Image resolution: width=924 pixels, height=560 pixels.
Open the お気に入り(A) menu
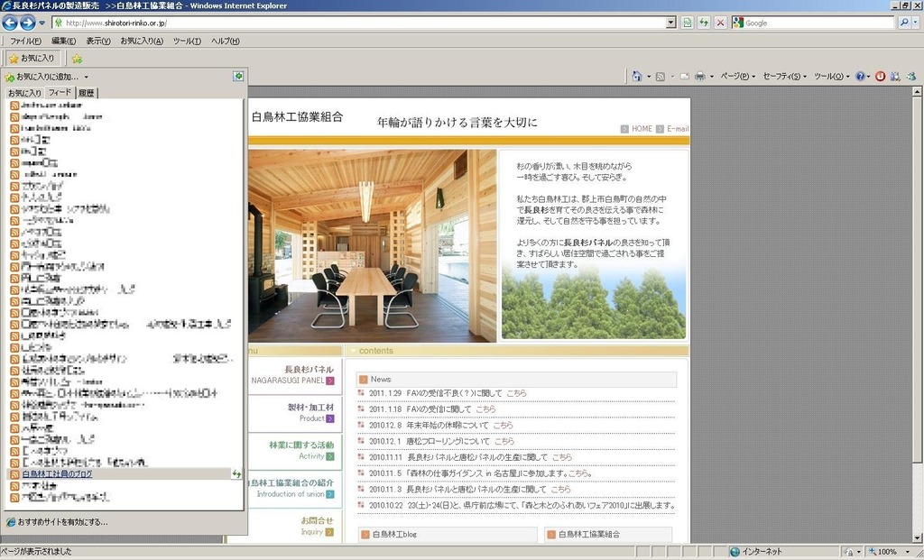[x=142, y=41]
